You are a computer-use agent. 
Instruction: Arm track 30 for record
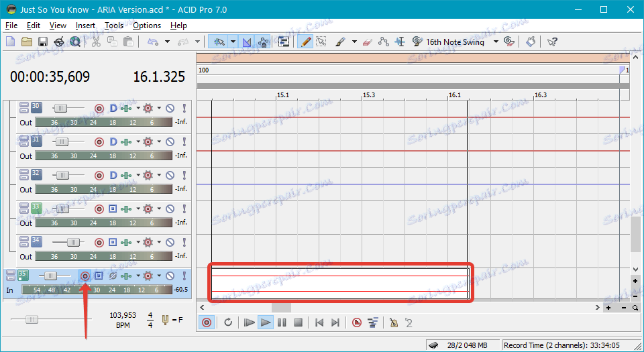point(99,109)
